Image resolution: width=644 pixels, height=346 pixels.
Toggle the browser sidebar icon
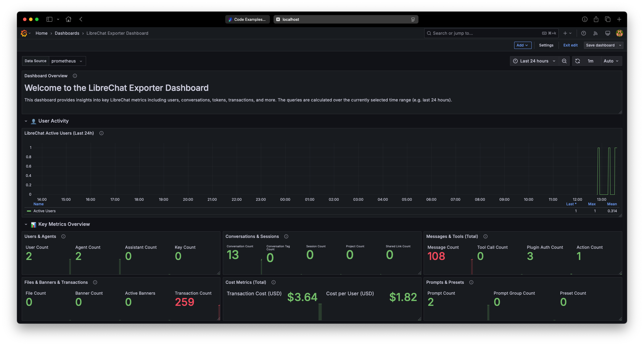[x=49, y=19]
